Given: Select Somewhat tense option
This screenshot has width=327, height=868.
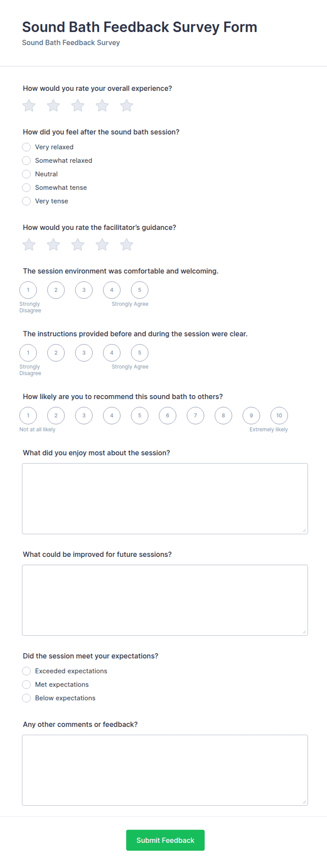Looking at the screenshot, I should [x=26, y=187].
